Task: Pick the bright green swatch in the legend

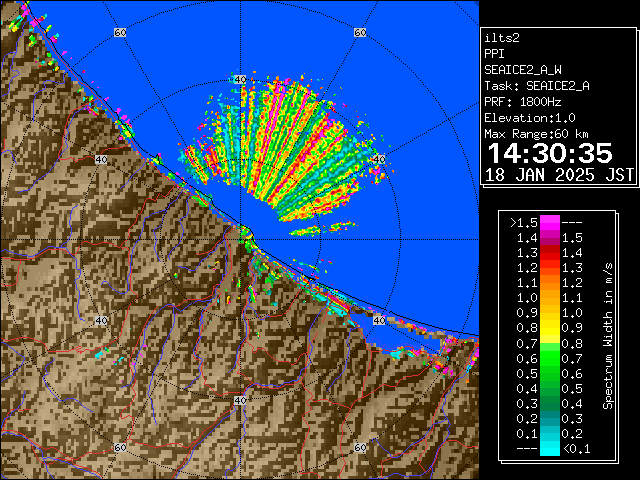Action: [x=550, y=358]
